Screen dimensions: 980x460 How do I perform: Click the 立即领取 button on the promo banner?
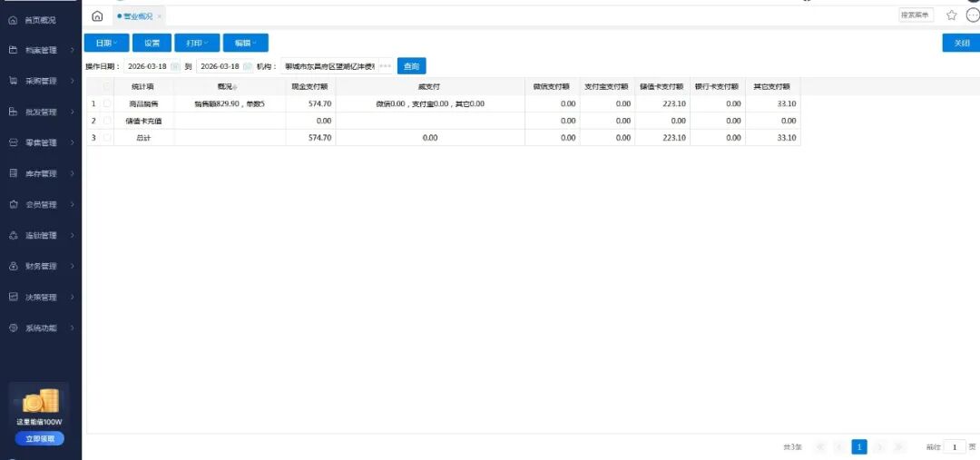[39, 438]
